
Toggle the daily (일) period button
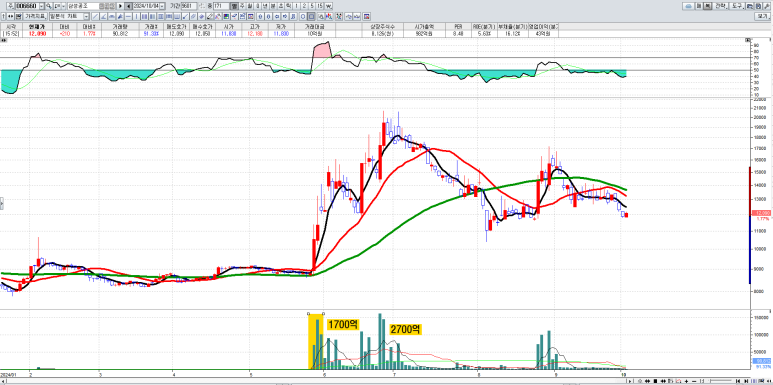[x=234, y=6]
